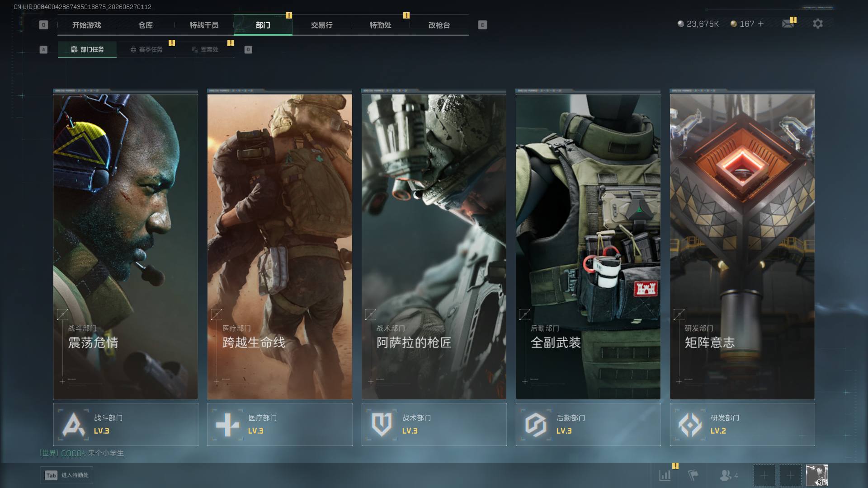Select the 部门 tab
The image size is (868, 488).
[263, 25]
